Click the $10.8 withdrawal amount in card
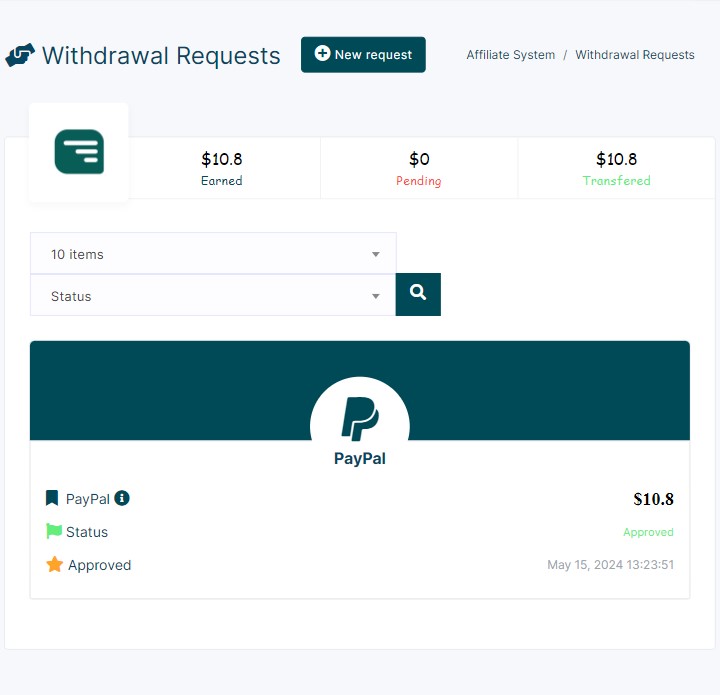720x695 pixels. pyautogui.click(x=653, y=499)
